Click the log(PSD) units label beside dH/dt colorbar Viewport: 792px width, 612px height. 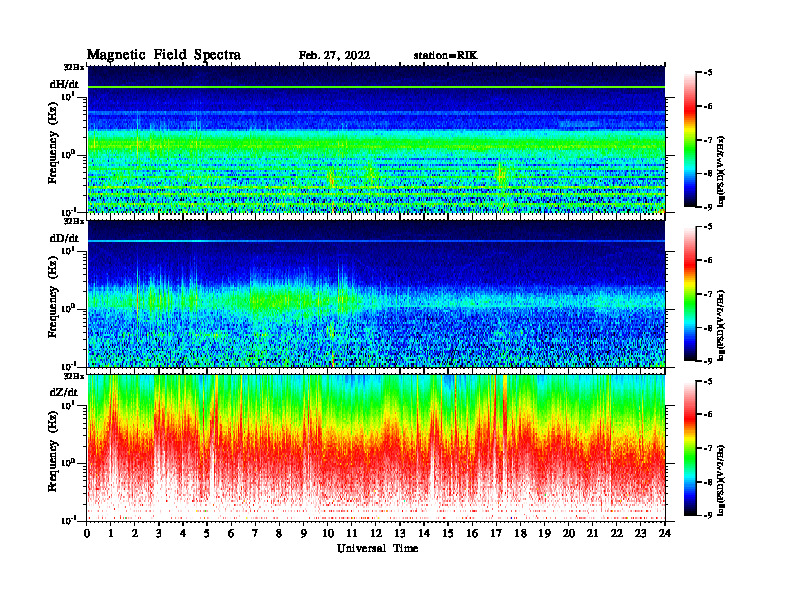[721, 171]
